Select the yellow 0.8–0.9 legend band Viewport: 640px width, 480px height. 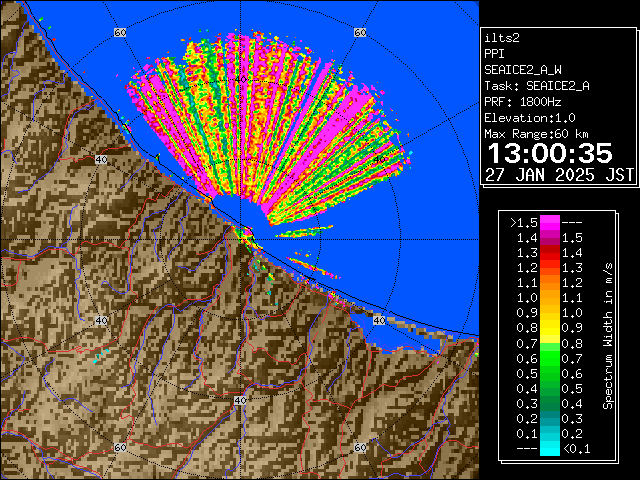point(549,328)
